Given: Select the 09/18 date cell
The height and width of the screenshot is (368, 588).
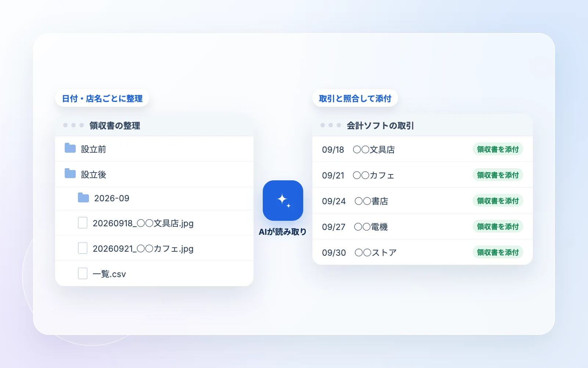Looking at the screenshot, I should (x=333, y=150).
